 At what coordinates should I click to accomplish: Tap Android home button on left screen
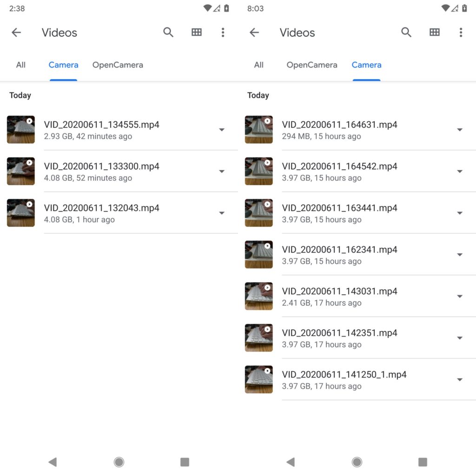[x=119, y=462]
